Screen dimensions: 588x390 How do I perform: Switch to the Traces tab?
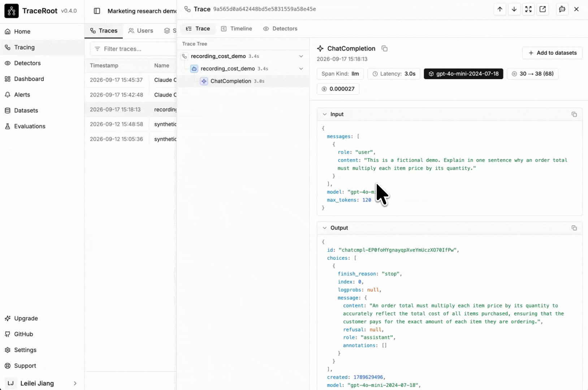(104, 31)
